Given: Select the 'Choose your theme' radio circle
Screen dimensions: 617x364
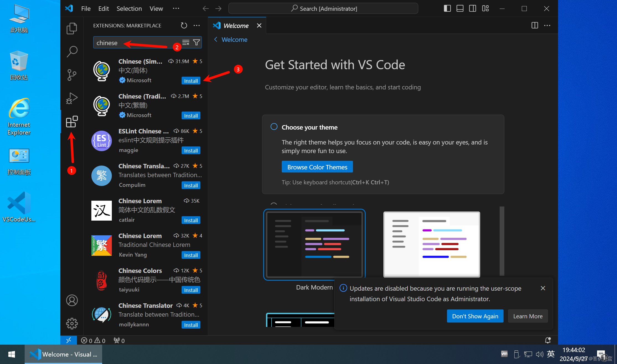Looking at the screenshot, I should 274,127.
